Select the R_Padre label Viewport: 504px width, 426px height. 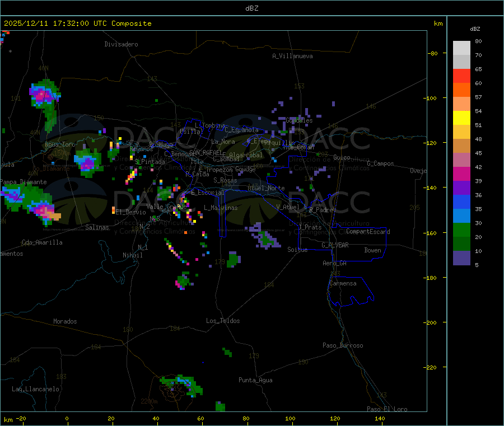click(x=321, y=210)
